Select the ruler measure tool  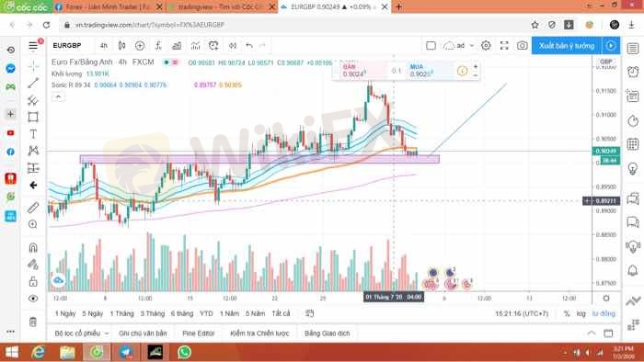point(33,208)
